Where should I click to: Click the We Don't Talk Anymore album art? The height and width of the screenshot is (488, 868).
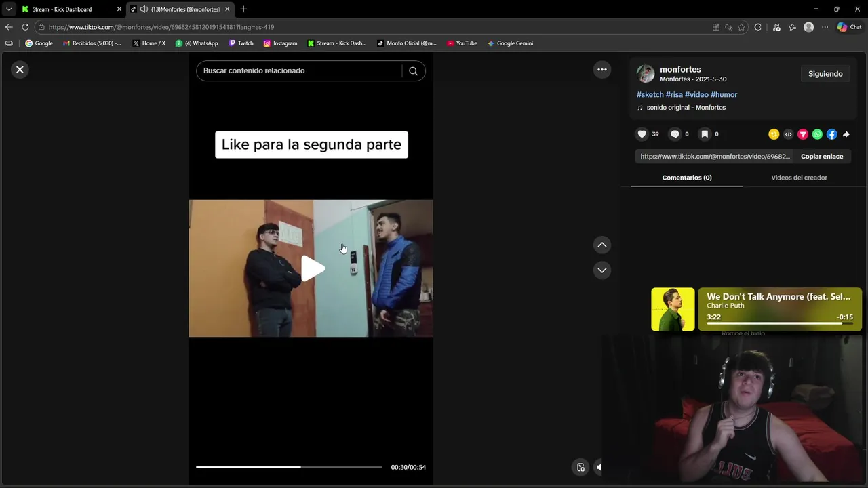[x=673, y=310]
